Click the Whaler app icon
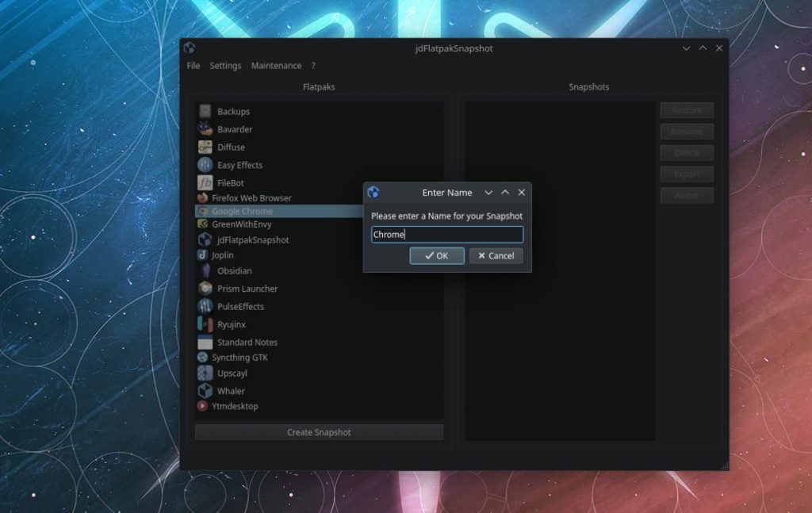812x513 pixels. 205,390
